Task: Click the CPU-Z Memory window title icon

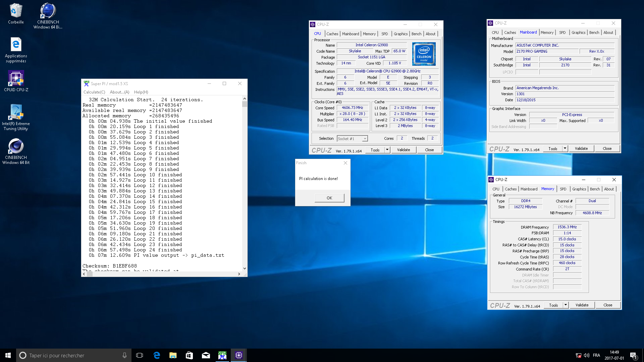Action: 491,180
